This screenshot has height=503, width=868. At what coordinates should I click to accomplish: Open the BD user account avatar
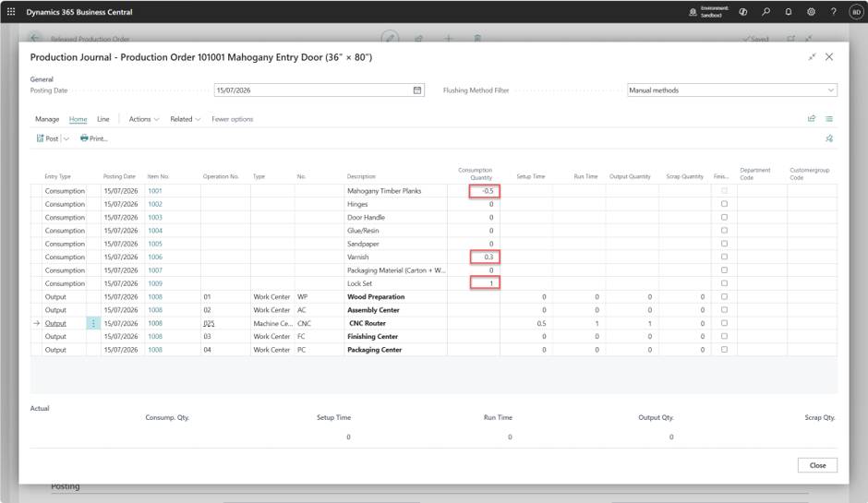pyautogui.click(x=856, y=12)
